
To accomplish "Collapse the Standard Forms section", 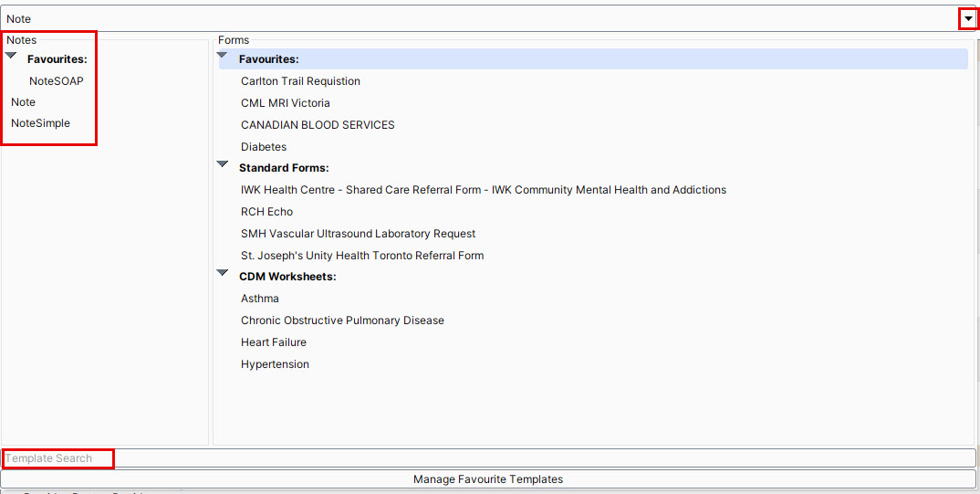I will (x=223, y=165).
